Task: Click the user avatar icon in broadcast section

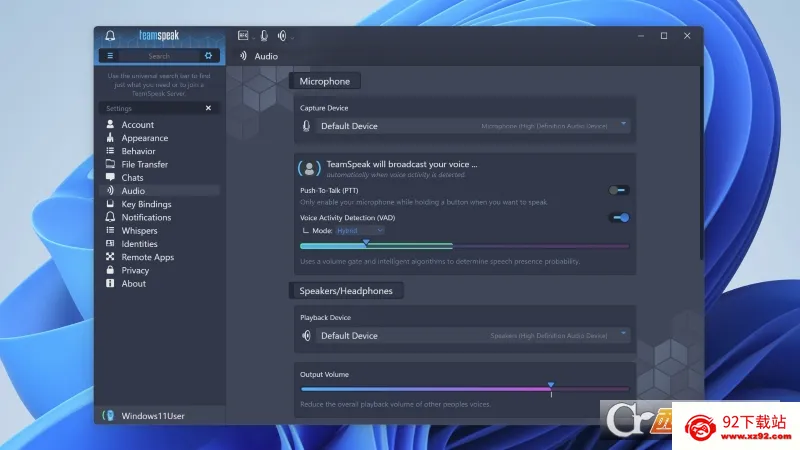Action: pyautogui.click(x=309, y=168)
